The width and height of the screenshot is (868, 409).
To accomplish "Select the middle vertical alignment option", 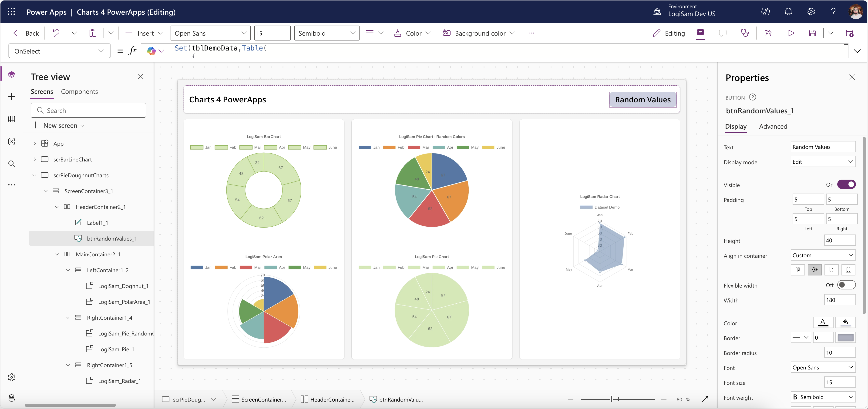I will (x=814, y=269).
